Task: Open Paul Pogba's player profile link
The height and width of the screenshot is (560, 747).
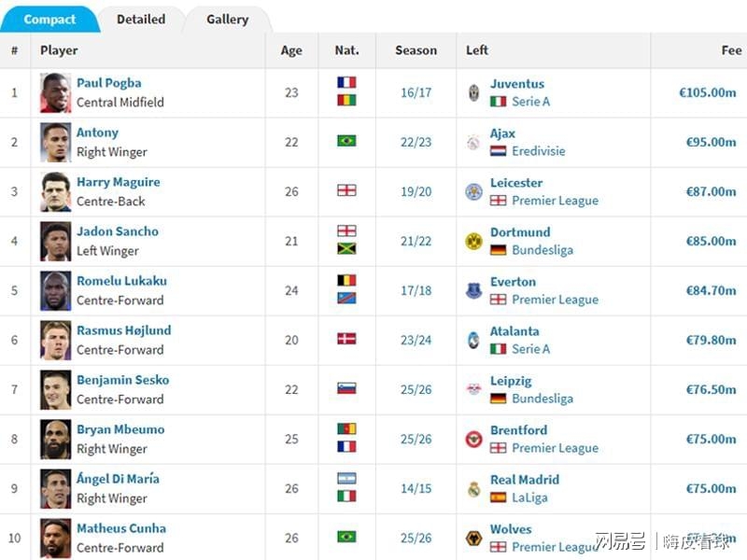Action: 109,83
